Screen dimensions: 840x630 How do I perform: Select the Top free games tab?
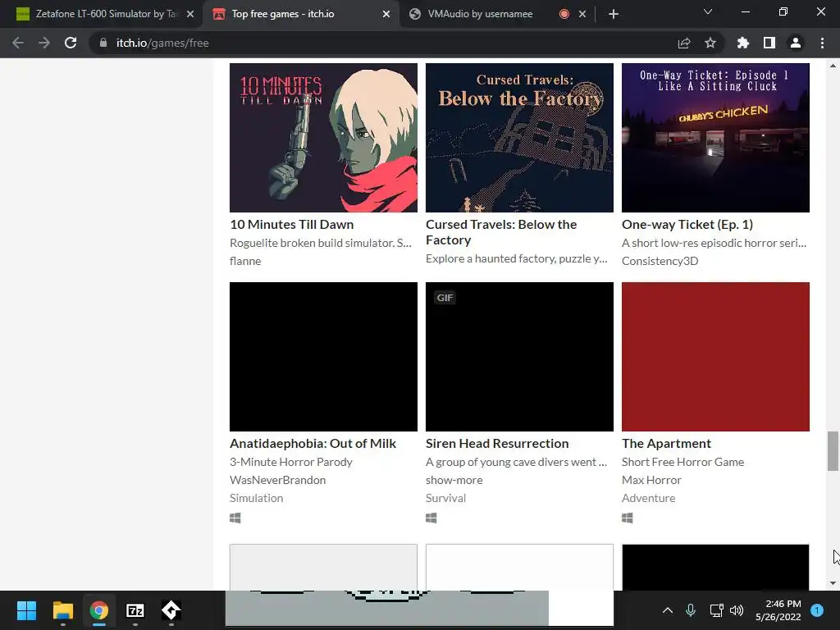click(x=301, y=14)
